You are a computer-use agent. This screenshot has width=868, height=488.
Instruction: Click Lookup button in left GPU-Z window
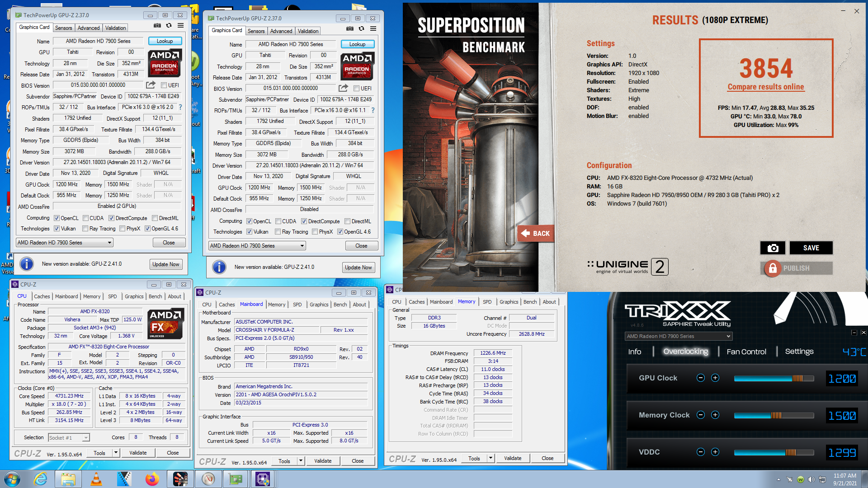pyautogui.click(x=165, y=41)
